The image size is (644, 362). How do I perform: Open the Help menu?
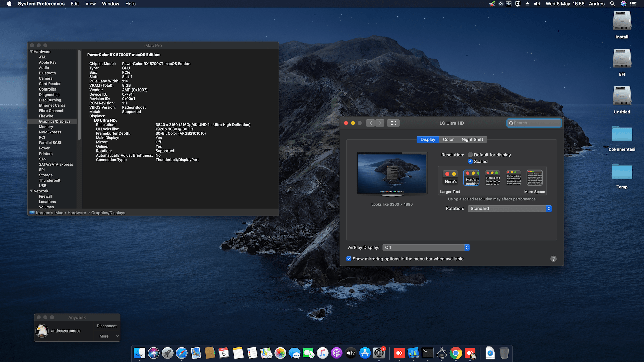click(130, 4)
